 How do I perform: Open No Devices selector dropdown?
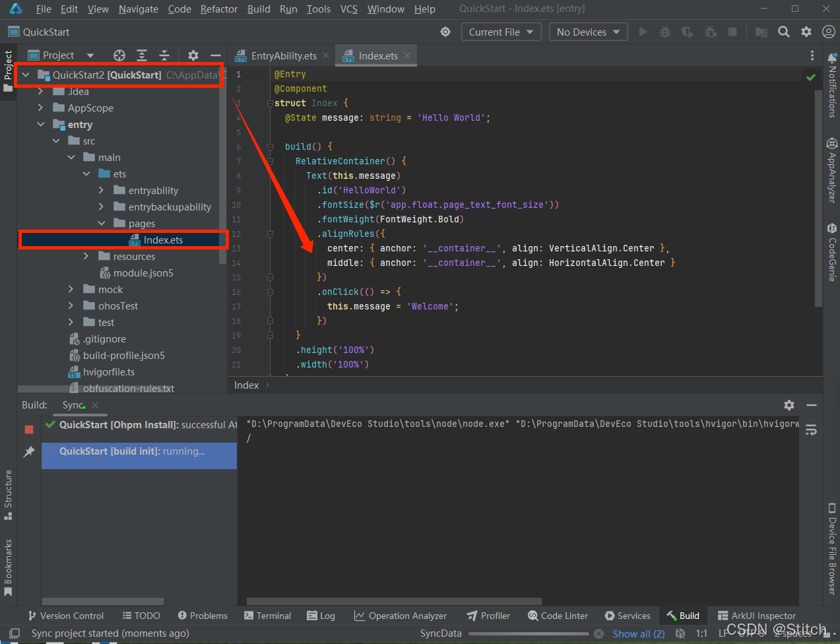point(588,32)
